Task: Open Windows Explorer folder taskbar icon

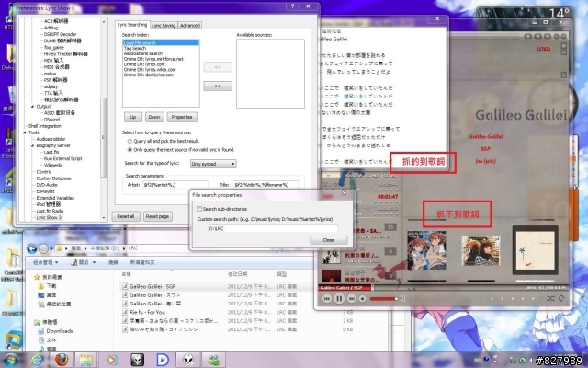Action: 85,360
